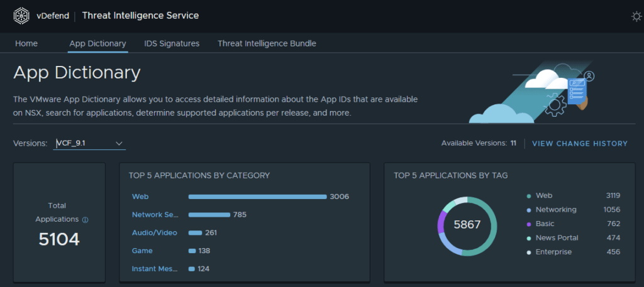This screenshot has height=287, width=644.
Task: Open the Instant Mes... category link
Action: (x=156, y=269)
